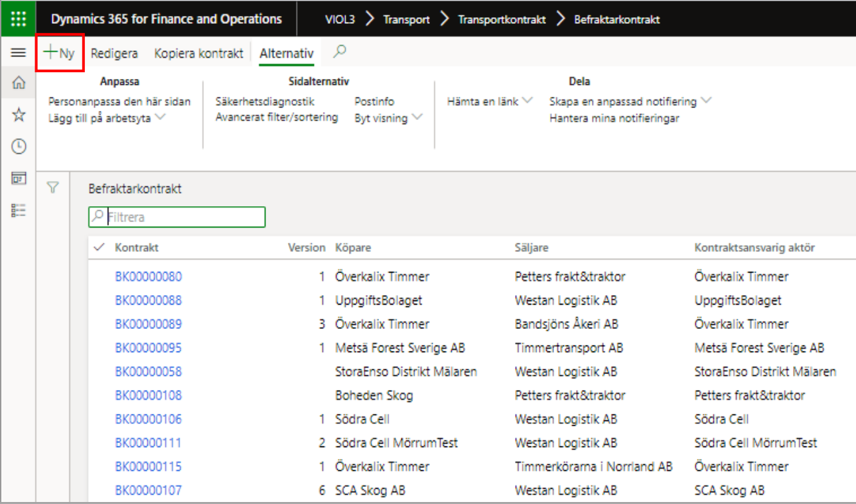The height and width of the screenshot is (504, 856).
Task: Click Transport in the breadcrumb
Action: tap(407, 19)
